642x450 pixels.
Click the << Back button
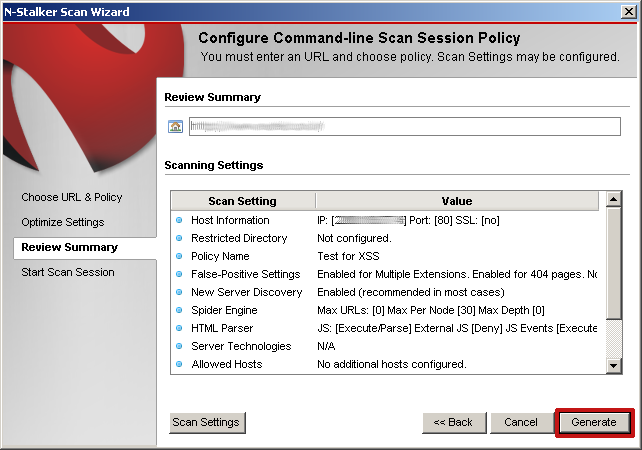coord(454,422)
